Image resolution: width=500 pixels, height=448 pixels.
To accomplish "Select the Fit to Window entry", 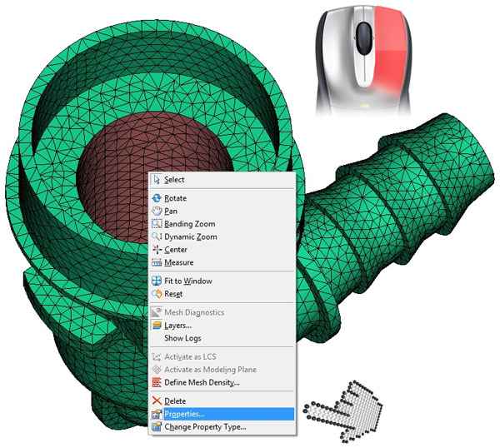I will tap(187, 281).
